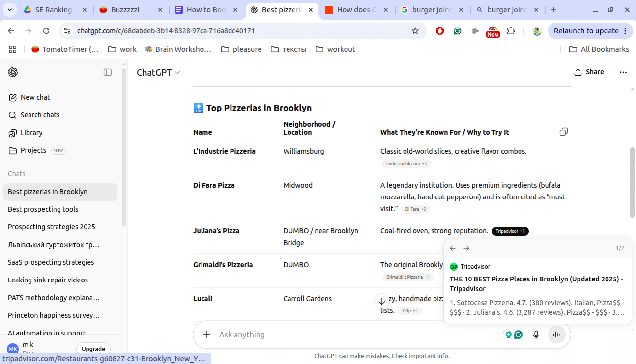
Task: Copy the pizzerias table
Action: 563,132
